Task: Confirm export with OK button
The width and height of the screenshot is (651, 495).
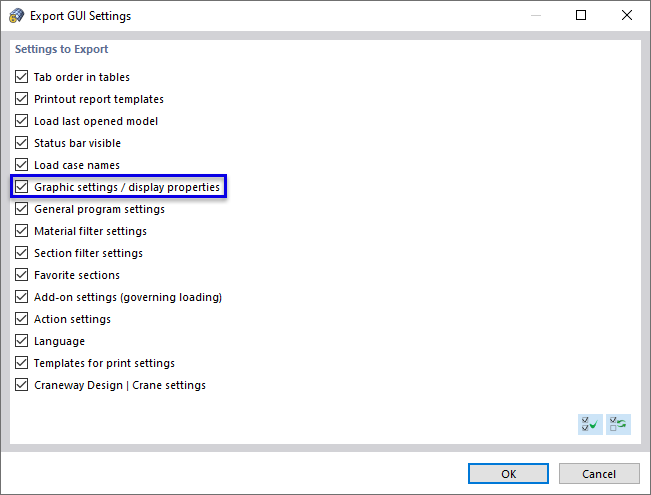Action: [508, 474]
